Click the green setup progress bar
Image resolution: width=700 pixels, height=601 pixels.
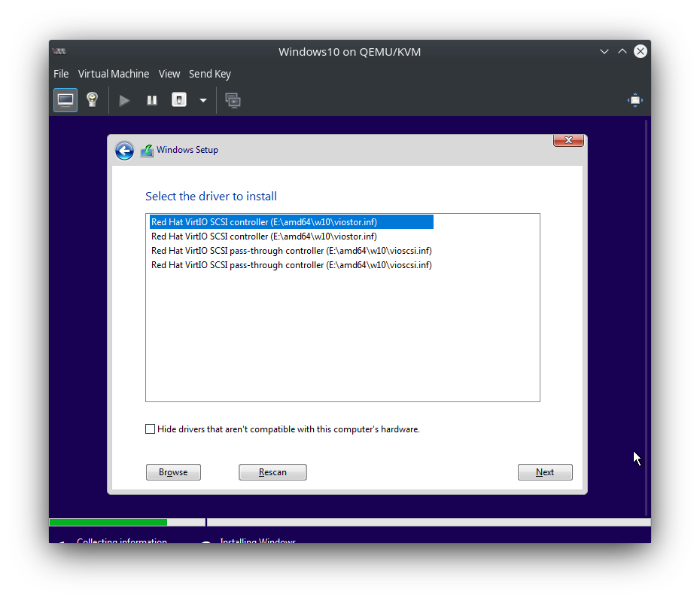click(x=108, y=522)
